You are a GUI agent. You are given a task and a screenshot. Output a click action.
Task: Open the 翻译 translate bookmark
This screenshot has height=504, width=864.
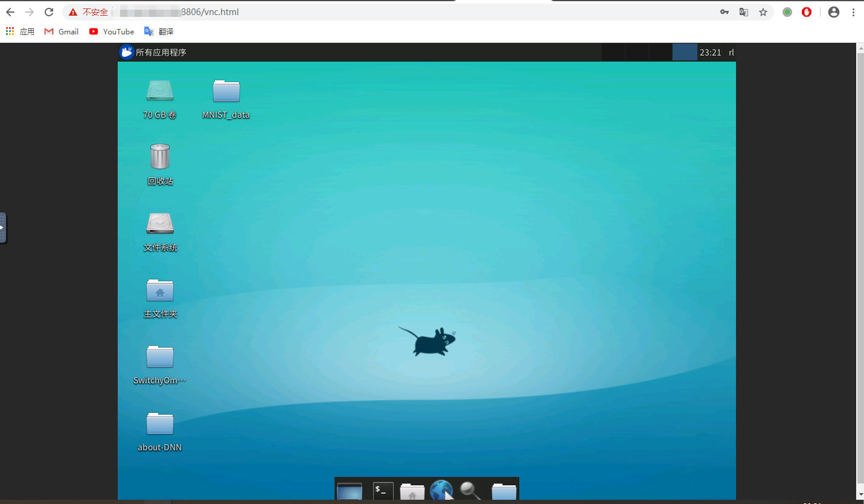pyautogui.click(x=159, y=31)
